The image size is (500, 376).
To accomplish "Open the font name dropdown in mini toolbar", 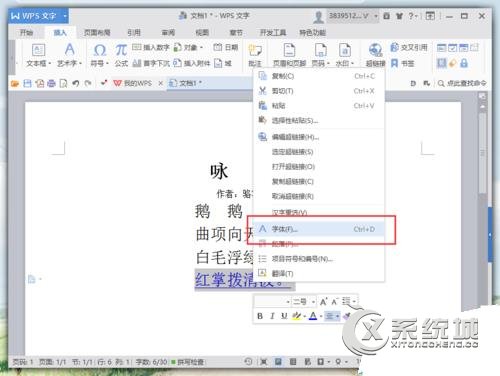I will [x=288, y=302].
